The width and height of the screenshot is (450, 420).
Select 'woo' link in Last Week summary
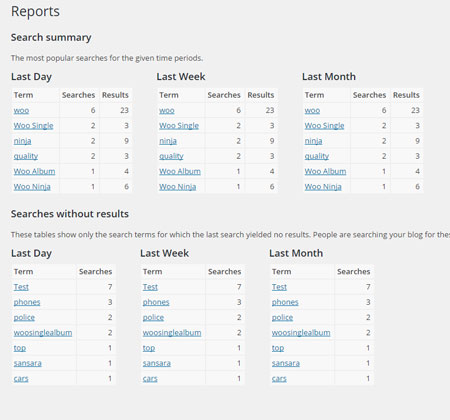point(167,110)
